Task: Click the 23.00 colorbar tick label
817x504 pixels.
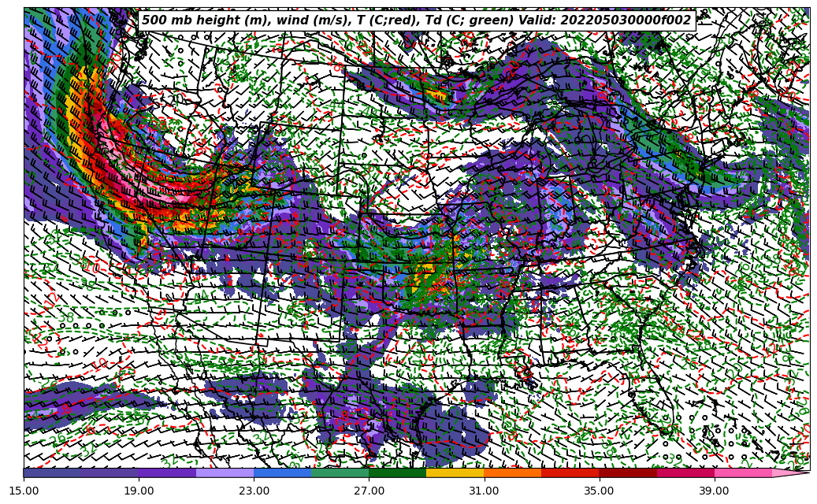Action: point(254,491)
